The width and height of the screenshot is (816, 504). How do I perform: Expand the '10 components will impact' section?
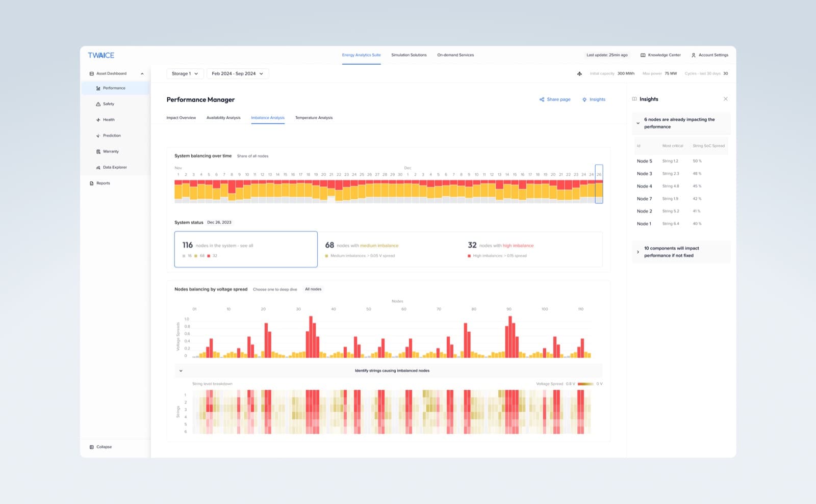pos(638,252)
